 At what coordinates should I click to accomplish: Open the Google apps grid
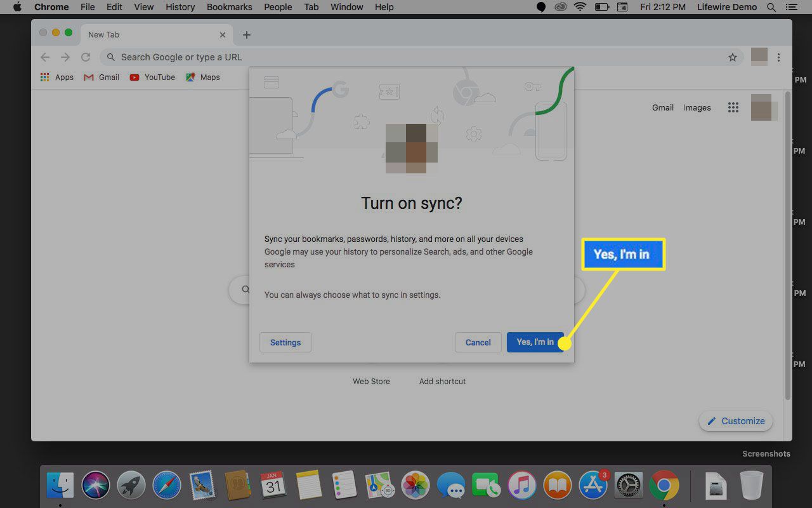tap(733, 107)
